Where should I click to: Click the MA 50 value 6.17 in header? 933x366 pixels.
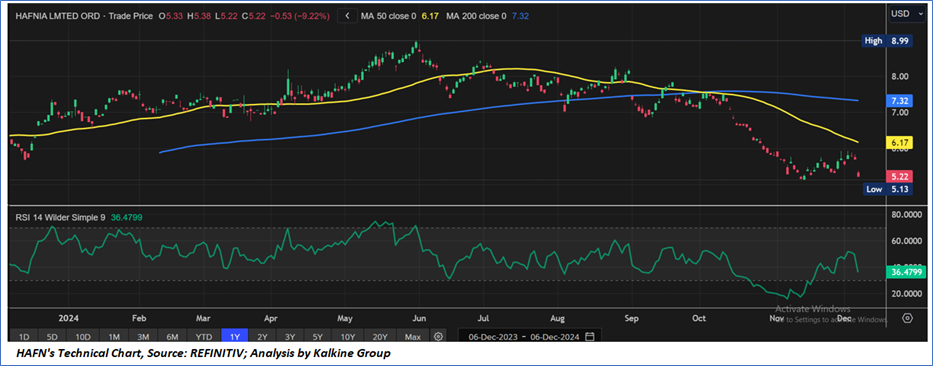(429, 17)
